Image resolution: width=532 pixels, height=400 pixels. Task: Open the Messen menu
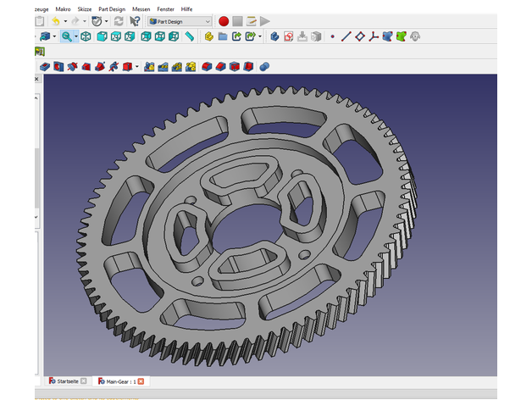(140, 8)
